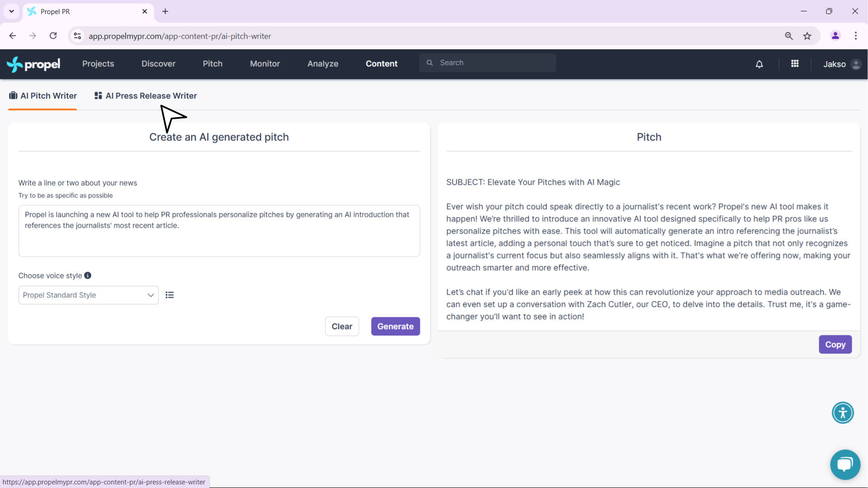The height and width of the screenshot is (488, 868).
Task: Show voice style info tooltip icon
Action: pos(88,275)
